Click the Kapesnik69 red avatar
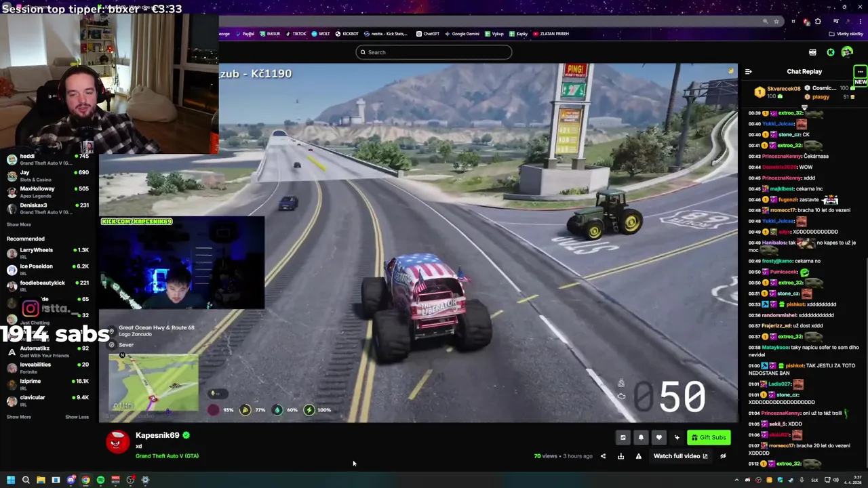The height and width of the screenshot is (488, 868). pos(117,442)
